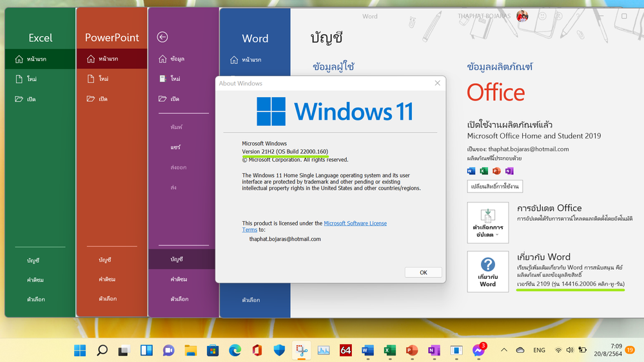
Task: Switch to OneNote on the taskbar
Action: click(x=434, y=350)
